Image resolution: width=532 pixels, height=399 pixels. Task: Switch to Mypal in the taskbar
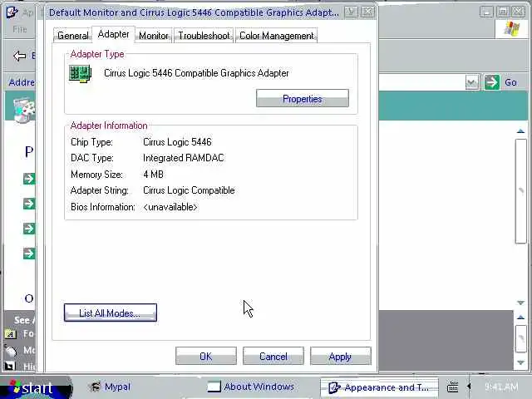click(111, 387)
